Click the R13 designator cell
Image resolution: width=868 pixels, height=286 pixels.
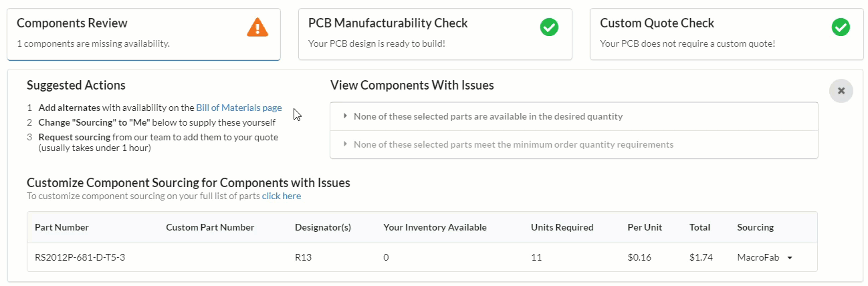click(x=302, y=257)
